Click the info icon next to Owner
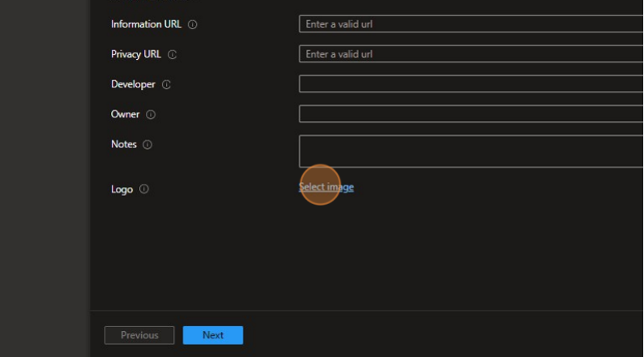The image size is (644, 357). (x=151, y=115)
